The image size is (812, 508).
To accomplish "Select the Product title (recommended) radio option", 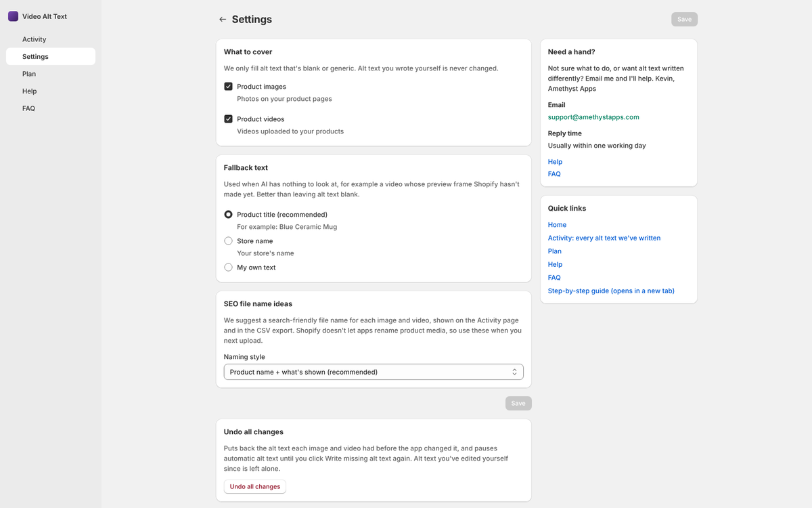I will tap(228, 215).
